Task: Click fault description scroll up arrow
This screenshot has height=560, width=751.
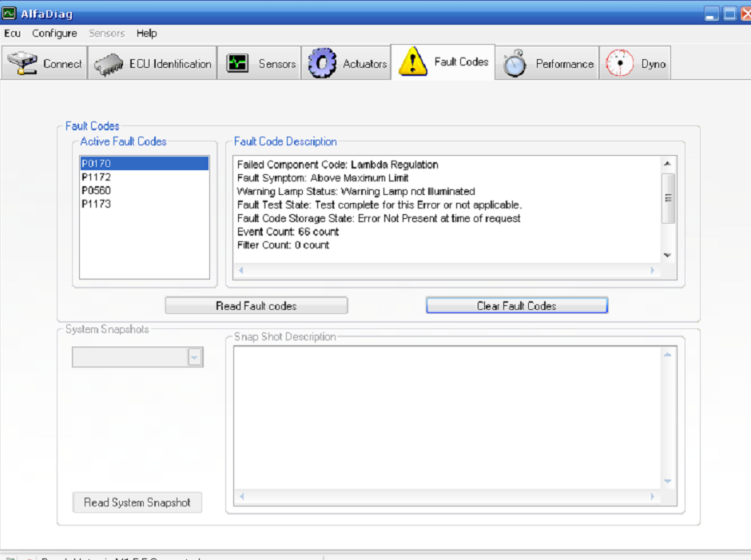Action: (668, 163)
